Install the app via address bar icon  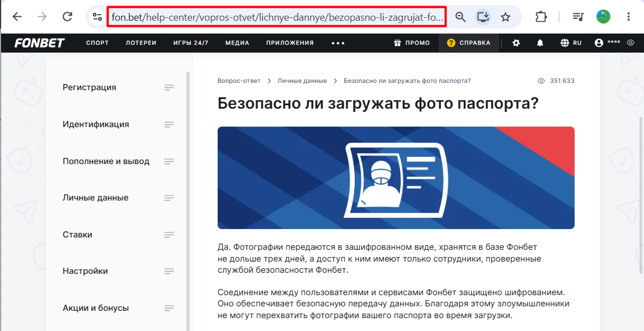tap(483, 17)
